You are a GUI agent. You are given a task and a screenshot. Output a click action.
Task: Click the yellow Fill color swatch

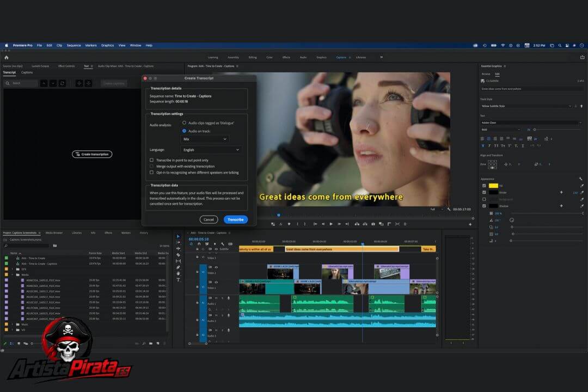[493, 186]
